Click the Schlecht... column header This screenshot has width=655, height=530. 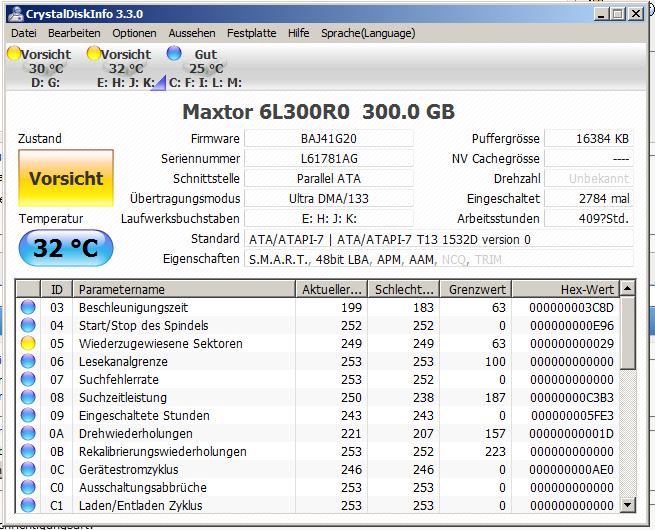(404, 289)
